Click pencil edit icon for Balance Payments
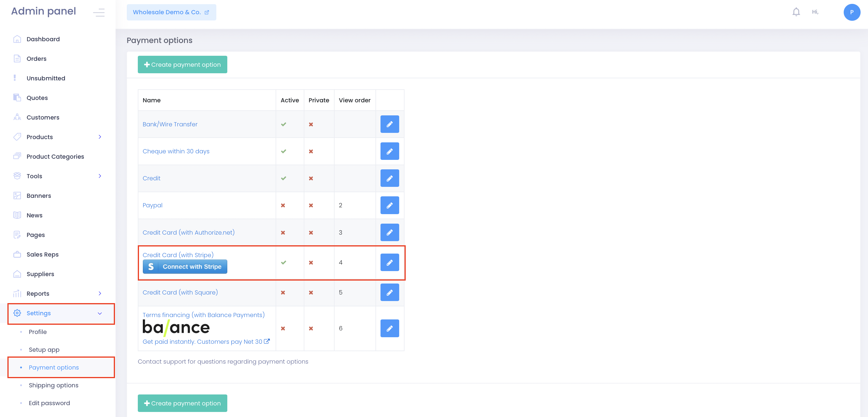 coord(389,328)
